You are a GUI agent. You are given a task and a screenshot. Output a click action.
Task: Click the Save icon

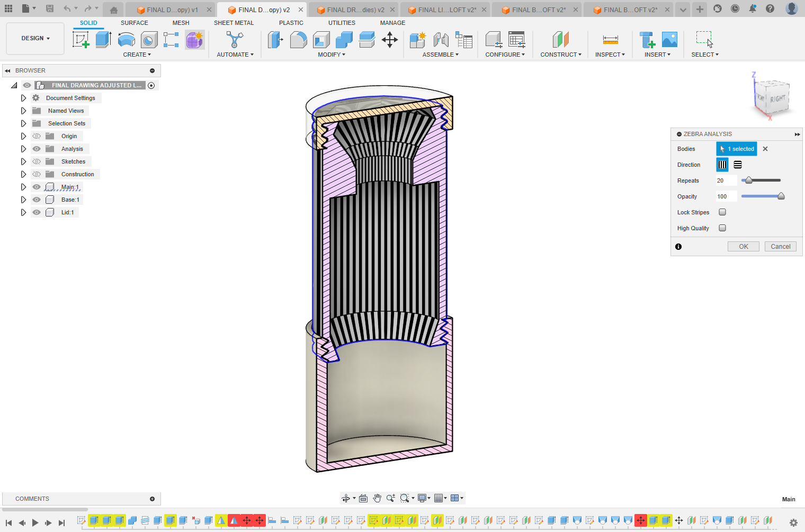pos(50,8)
